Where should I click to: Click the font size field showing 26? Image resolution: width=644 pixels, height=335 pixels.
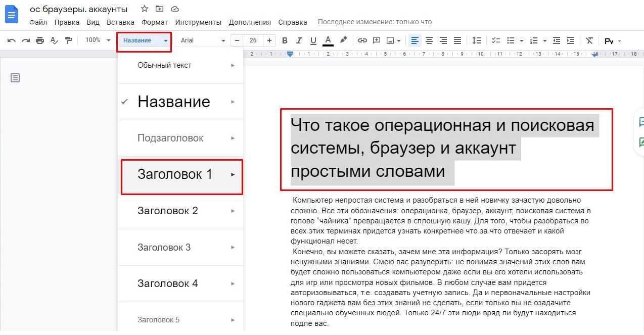pyautogui.click(x=253, y=40)
